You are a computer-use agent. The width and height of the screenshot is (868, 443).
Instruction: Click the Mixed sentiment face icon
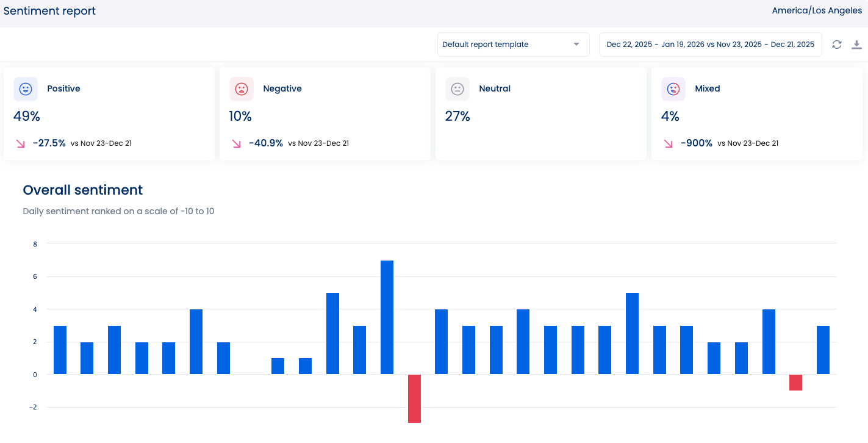[673, 89]
